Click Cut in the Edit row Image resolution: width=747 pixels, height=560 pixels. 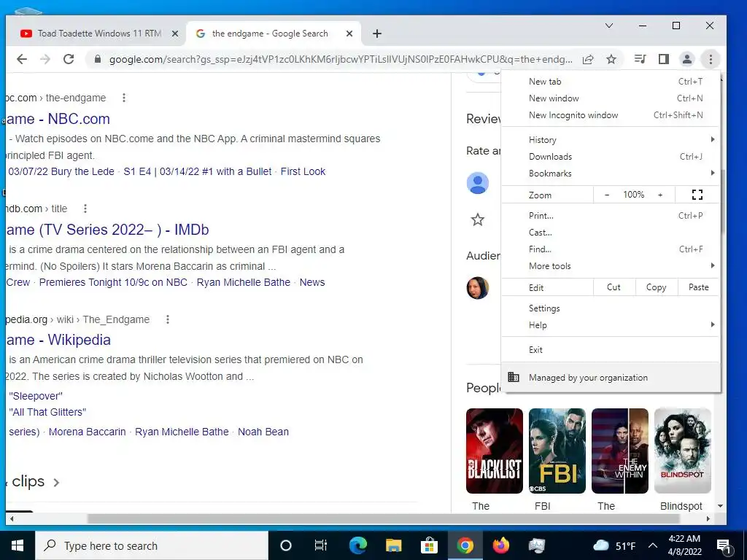pos(614,287)
